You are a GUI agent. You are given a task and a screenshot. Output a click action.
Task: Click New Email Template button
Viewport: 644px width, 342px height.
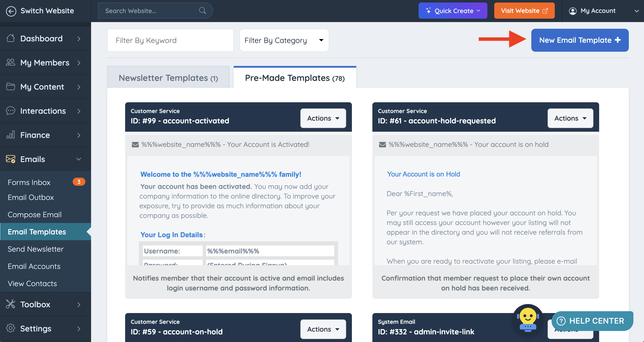[x=580, y=40]
